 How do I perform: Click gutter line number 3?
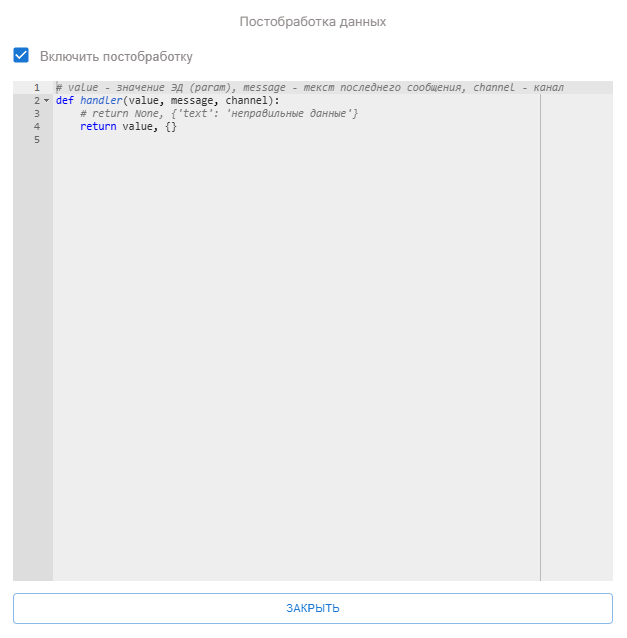click(37, 114)
